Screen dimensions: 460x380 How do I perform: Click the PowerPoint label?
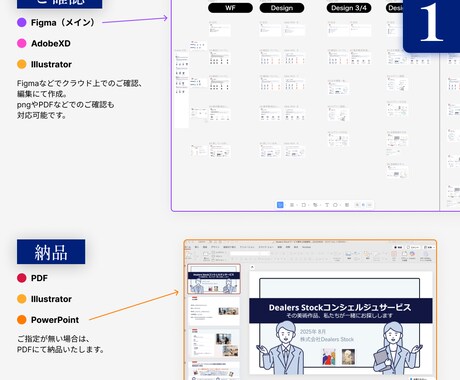click(x=55, y=320)
